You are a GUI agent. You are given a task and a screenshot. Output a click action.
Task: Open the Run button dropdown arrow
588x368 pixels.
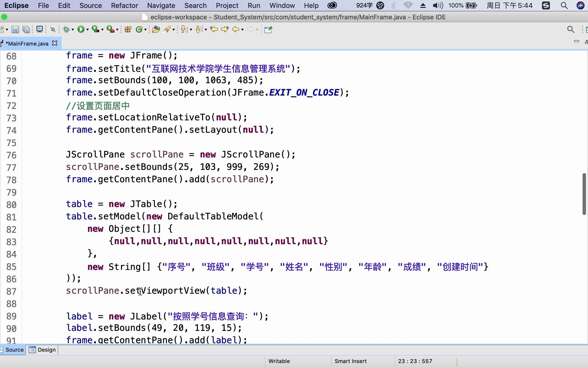click(x=88, y=30)
